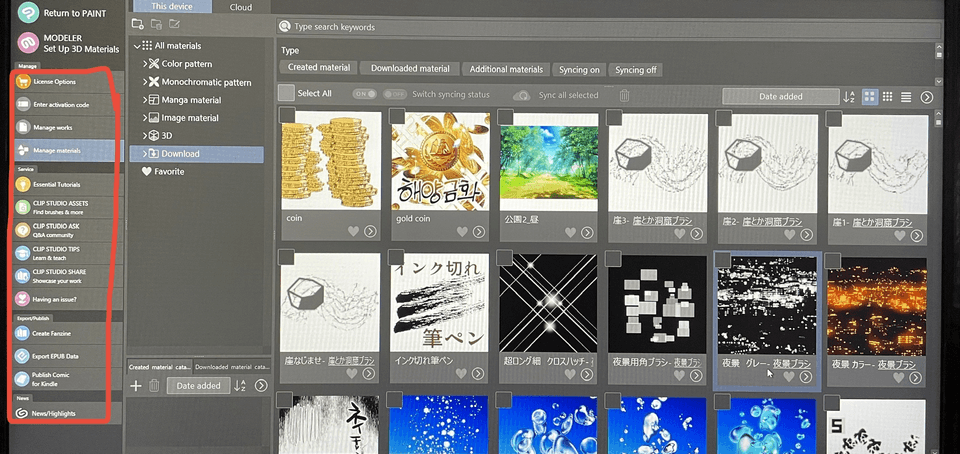Filter by Created material type
The width and height of the screenshot is (960, 454).
point(318,69)
